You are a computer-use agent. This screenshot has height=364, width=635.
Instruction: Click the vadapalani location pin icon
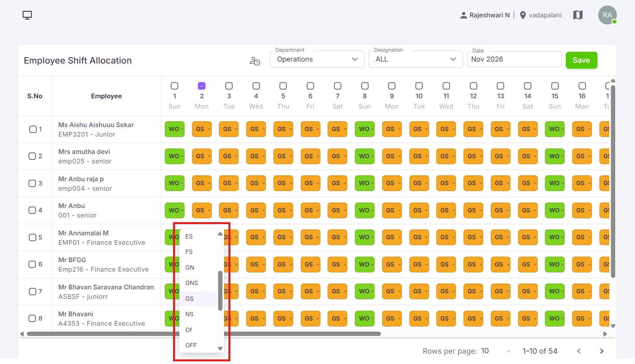coord(523,15)
